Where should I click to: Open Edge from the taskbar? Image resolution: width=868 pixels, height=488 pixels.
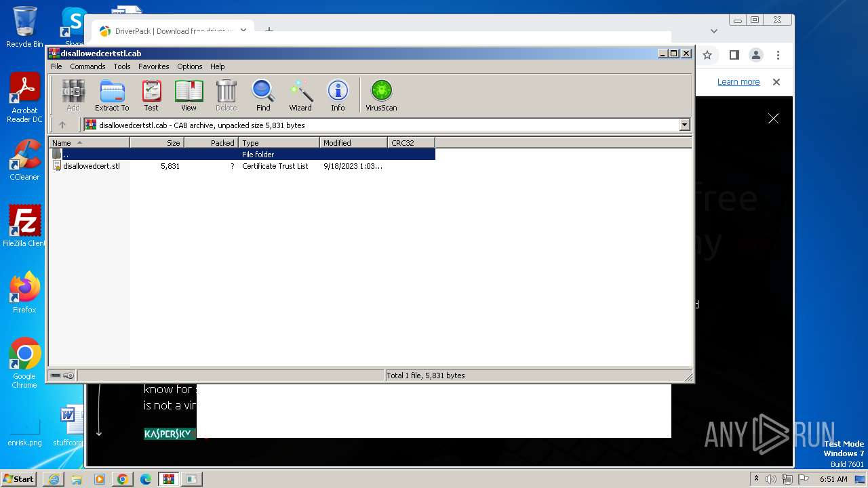click(x=146, y=479)
